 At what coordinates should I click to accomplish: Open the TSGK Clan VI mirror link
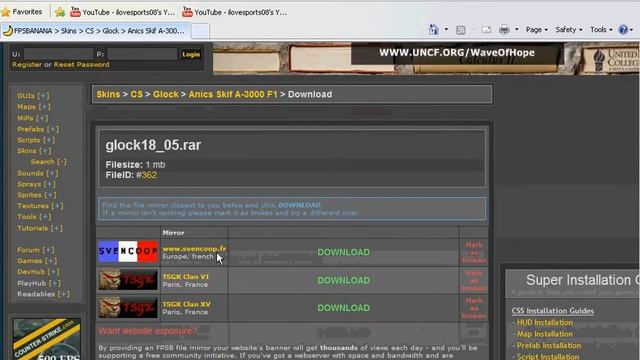pyautogui.click(x=186, y=277)
